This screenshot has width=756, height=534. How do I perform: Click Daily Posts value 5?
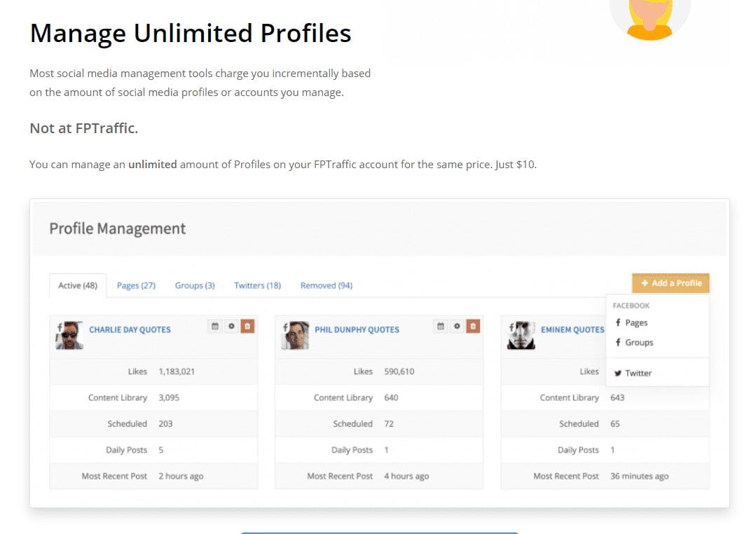(x=161, y=450)
